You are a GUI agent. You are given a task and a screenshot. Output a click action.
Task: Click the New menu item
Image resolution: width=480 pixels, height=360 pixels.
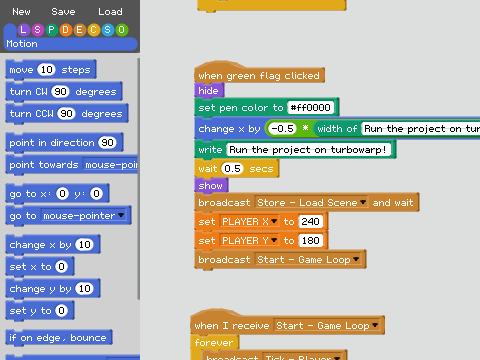pos(21,12)
